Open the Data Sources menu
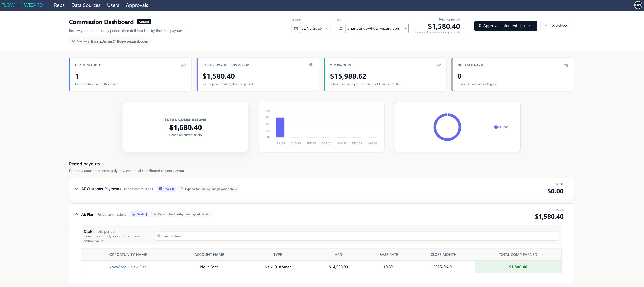 tap(86, 5)
